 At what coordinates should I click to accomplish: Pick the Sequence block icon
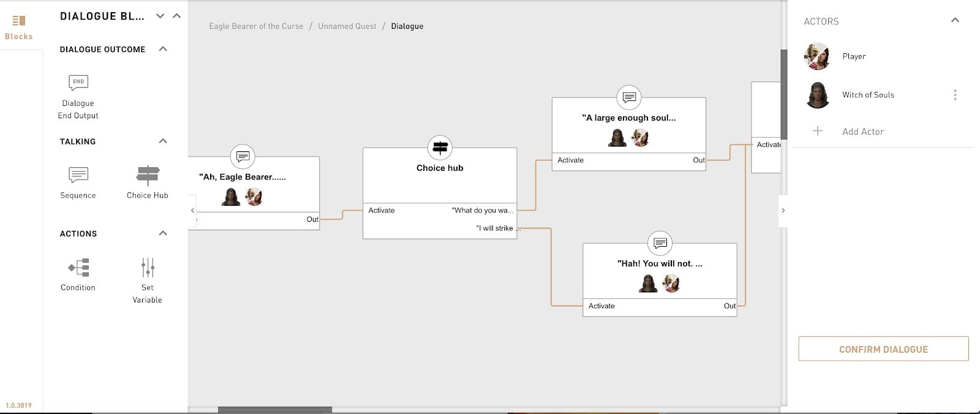coord(78,175)
